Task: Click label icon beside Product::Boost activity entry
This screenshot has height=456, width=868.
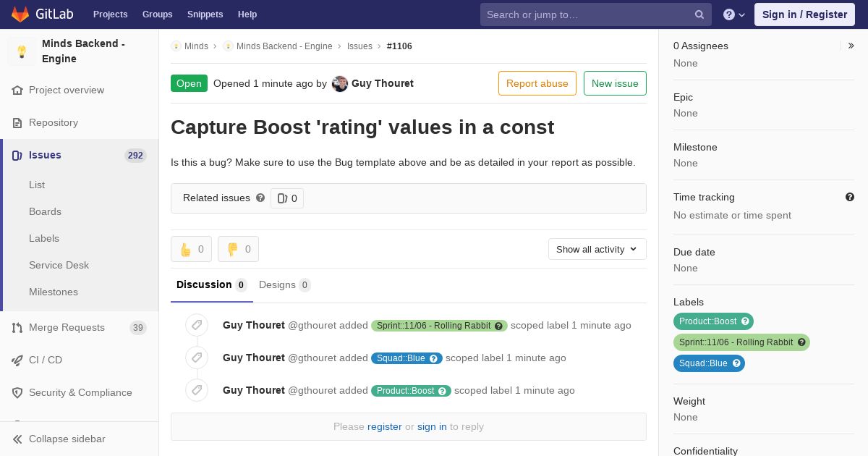Action: [197, 390]
